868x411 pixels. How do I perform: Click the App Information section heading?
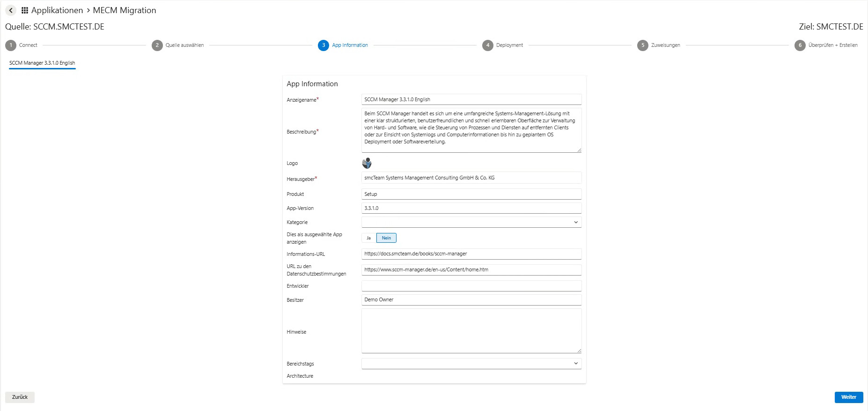312,84
